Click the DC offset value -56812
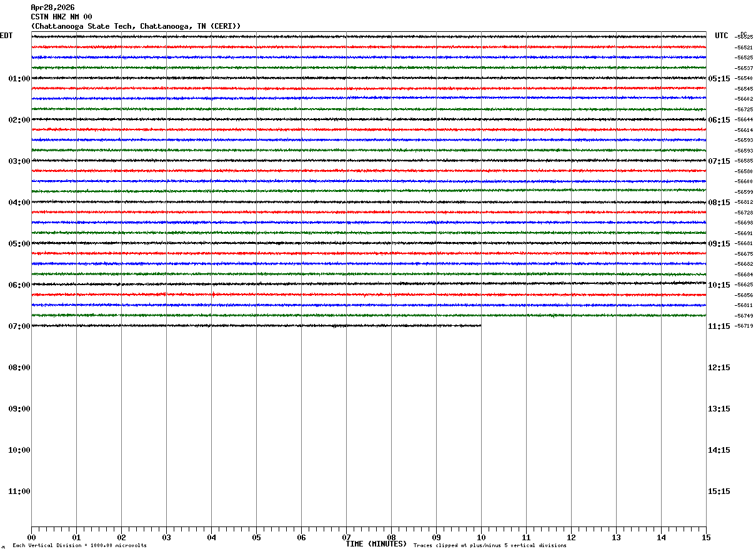Viewport: 756px width, 554px height. [x=744, y=202]
